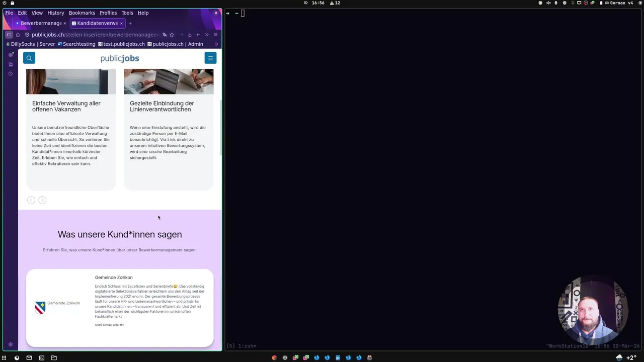Open the Searchtesting bookmark

pyautogui.click(x=76, y=44)
